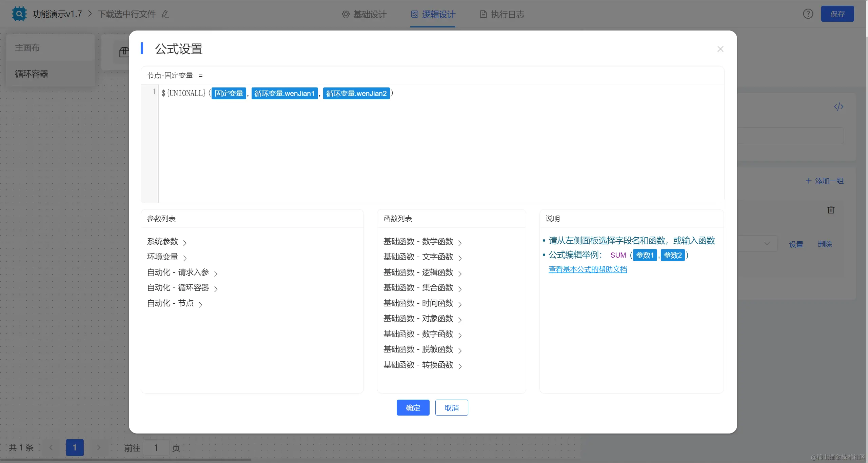
Task: Switch to the 基础设计 tab
Action: point(364,14)
